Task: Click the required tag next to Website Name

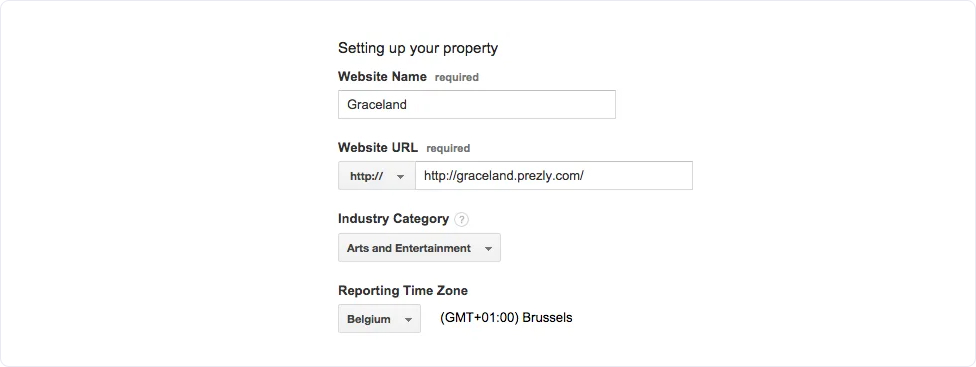Action: [x=456, y=78]
